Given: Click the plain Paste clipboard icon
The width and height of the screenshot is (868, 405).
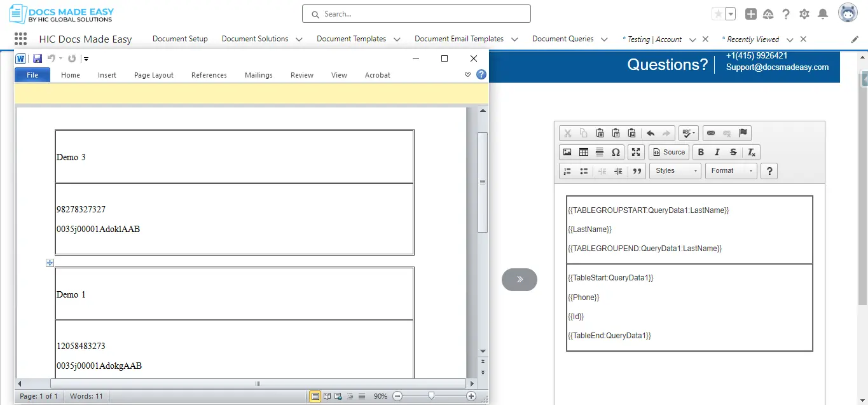Looking at the screenshot, I should [x=600, y=134].
